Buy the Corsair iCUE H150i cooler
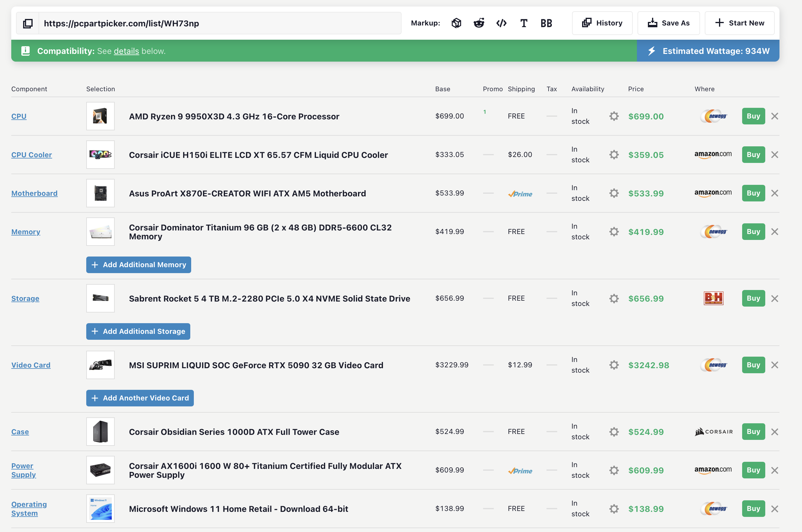The width and height of the screenshot is (802, 532). (753, 155)
